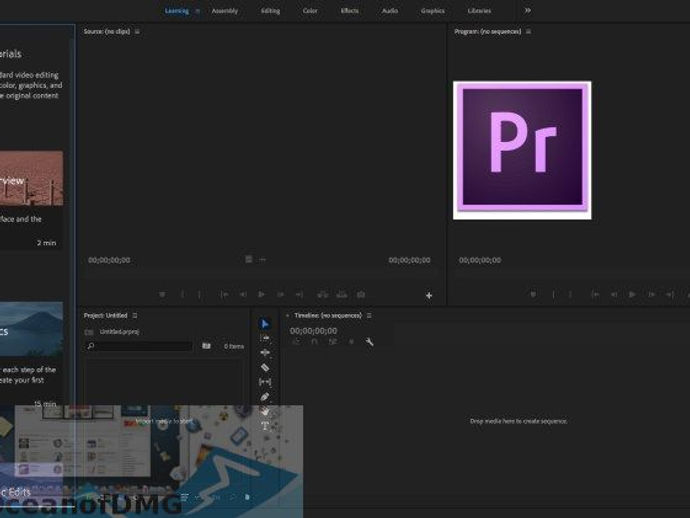Click the Project panel search field

click(x=139, y=346)
